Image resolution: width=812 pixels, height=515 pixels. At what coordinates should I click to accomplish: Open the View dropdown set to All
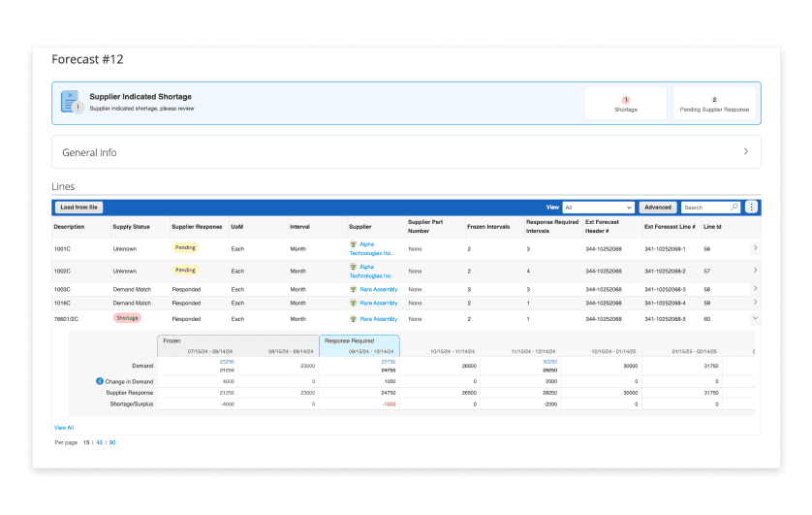(598, 208)
